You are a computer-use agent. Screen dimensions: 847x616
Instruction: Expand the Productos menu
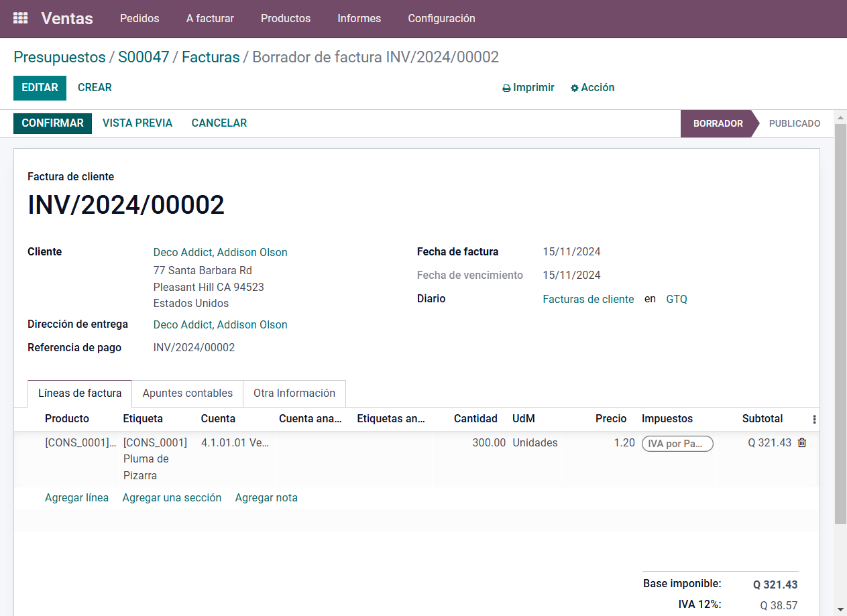click(x=286, y=19)
